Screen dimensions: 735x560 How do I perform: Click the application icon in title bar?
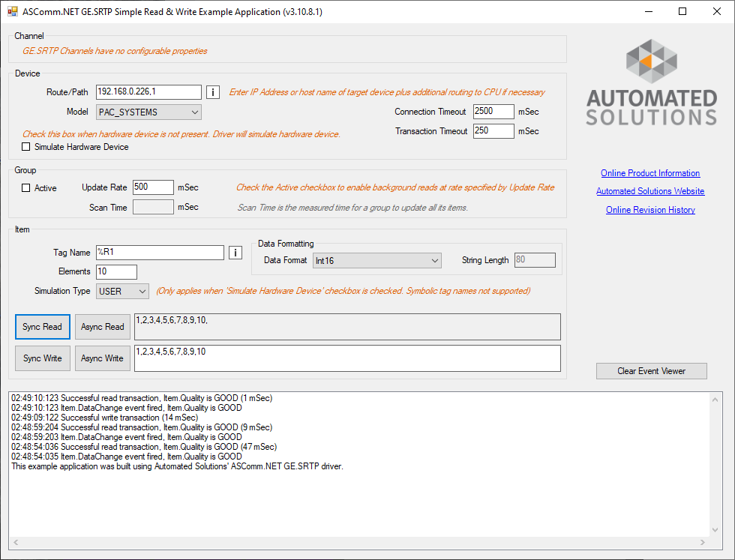click(13, 12)
